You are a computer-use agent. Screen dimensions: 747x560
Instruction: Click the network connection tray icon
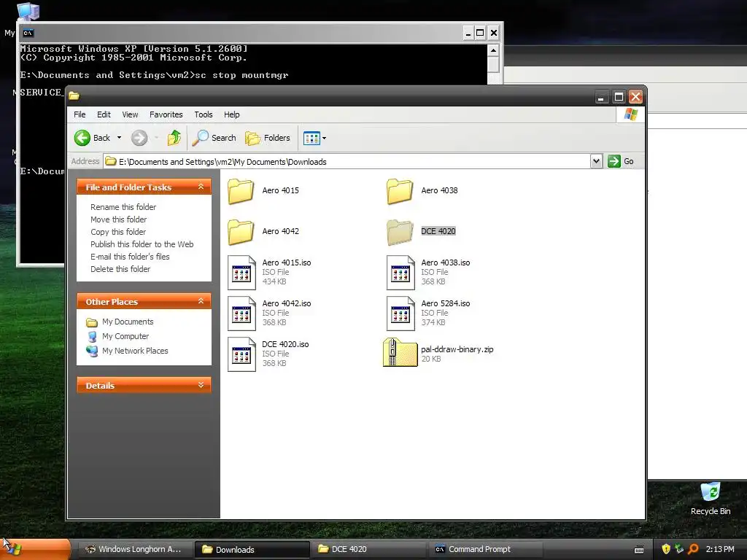[679, 549]
